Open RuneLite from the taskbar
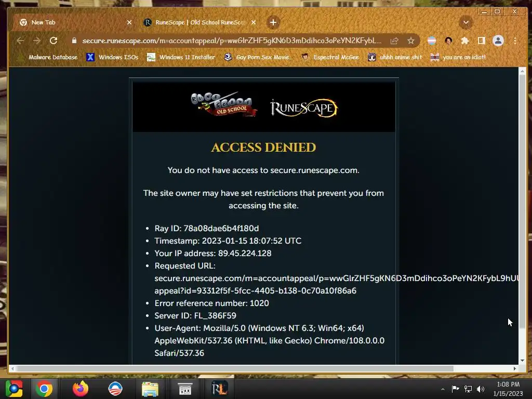The image size is (532, 399). pos(219,389)
